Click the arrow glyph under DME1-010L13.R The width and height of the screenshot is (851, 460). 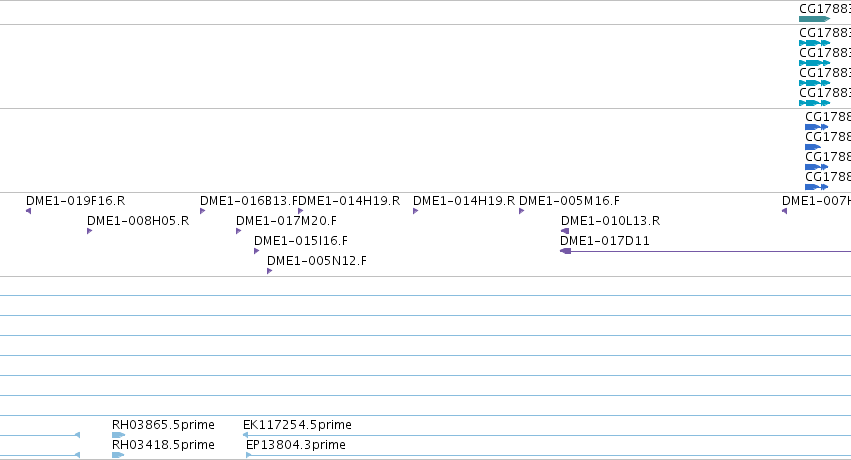565,231
